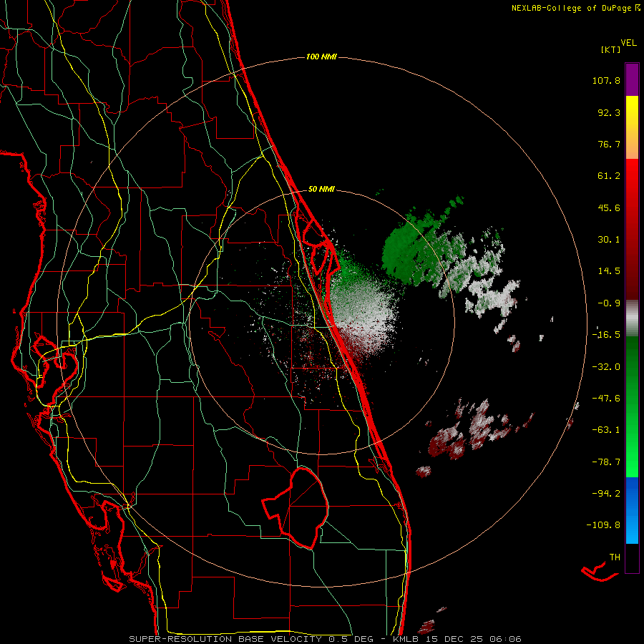Select the 92.3 velocity scale value
Viewport: 644px width, 644px height.
point(609,112)
